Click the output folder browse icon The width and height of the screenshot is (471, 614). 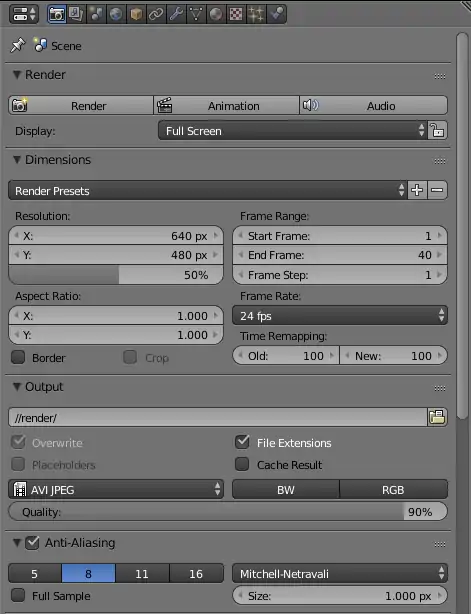pyautogui.click(x=437, y=417)
